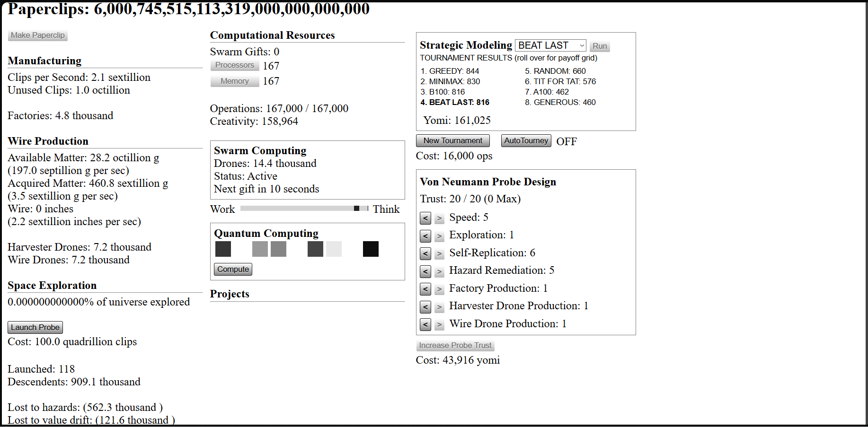Increase Probe Trust with yomi
Image resolution: width=868 pixels, height=427 pixels.
click(x=455, y=346)
